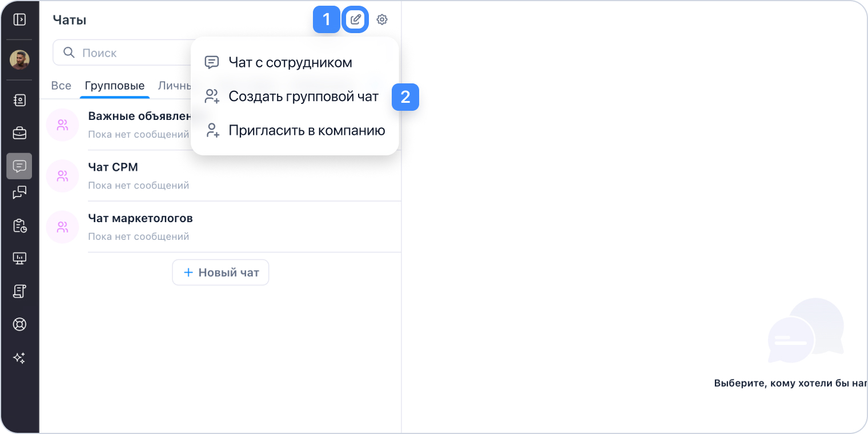This screenshot has width=868, height=434.
Task: Open the lifebuoy support sidebar icon
Action: [x=19, y=324]
